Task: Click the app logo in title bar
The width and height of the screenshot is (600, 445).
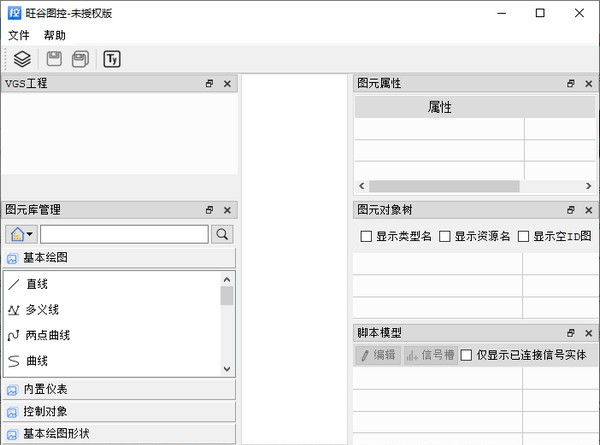Action: click(15, 13)
